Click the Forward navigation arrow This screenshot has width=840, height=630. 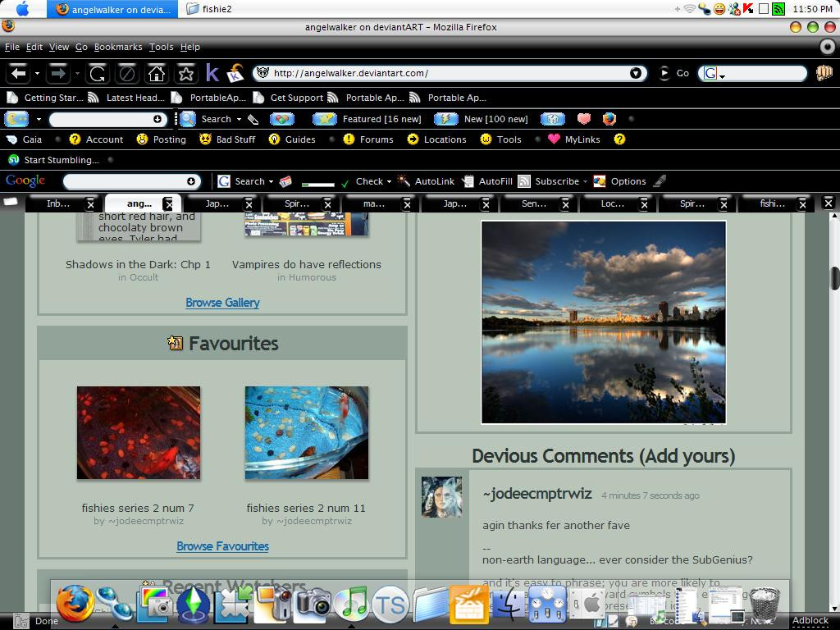click(58, 73)
